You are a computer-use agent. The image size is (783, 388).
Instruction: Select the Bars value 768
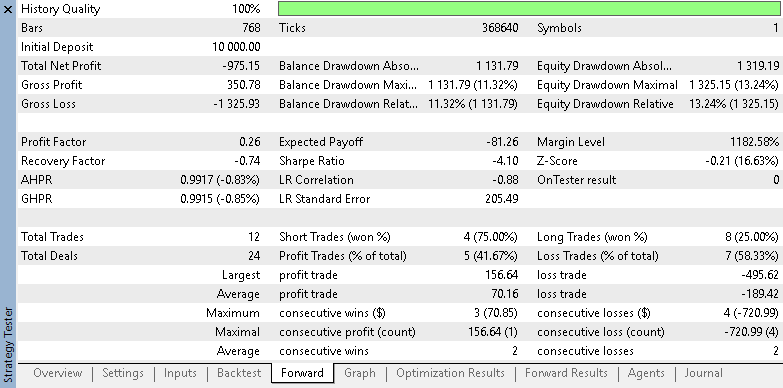pos(251,28)
